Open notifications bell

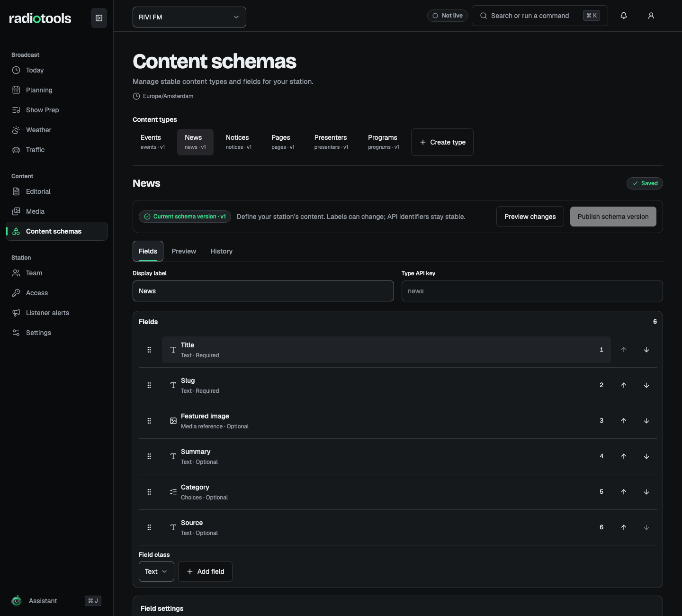point(624,16)
